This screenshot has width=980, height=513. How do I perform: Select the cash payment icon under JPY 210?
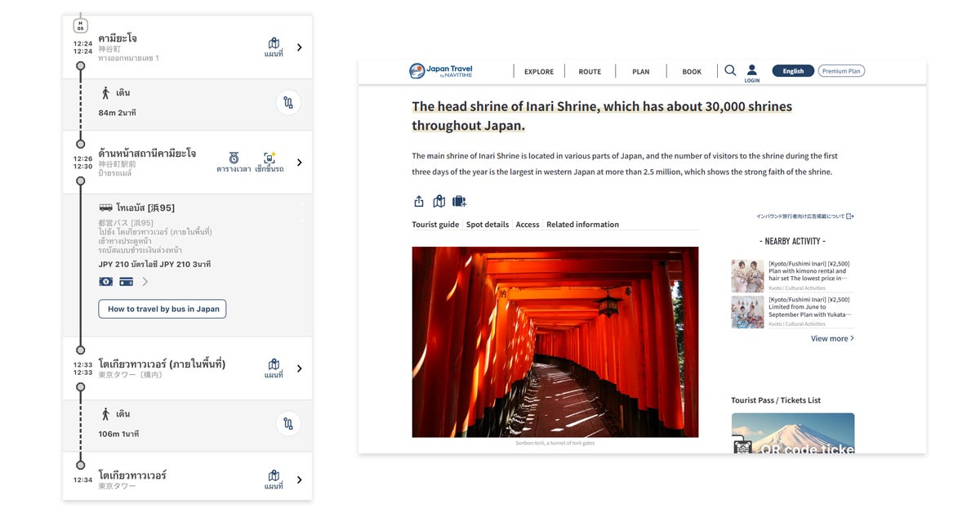(x=105, y=282)
